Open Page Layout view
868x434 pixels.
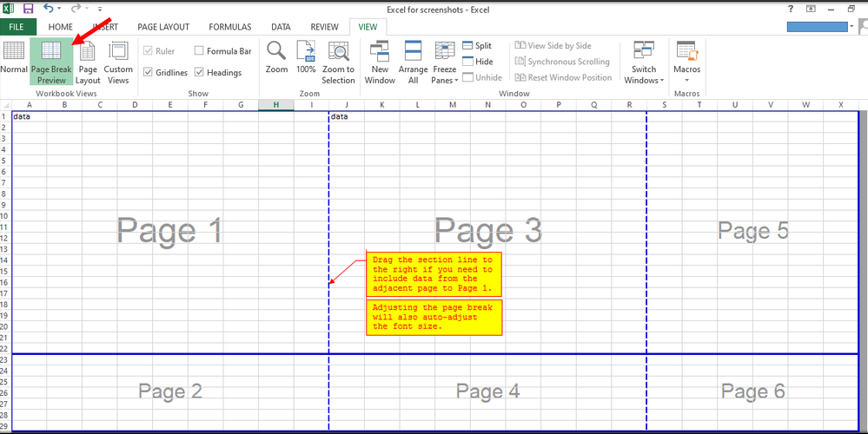coord(88,62)
